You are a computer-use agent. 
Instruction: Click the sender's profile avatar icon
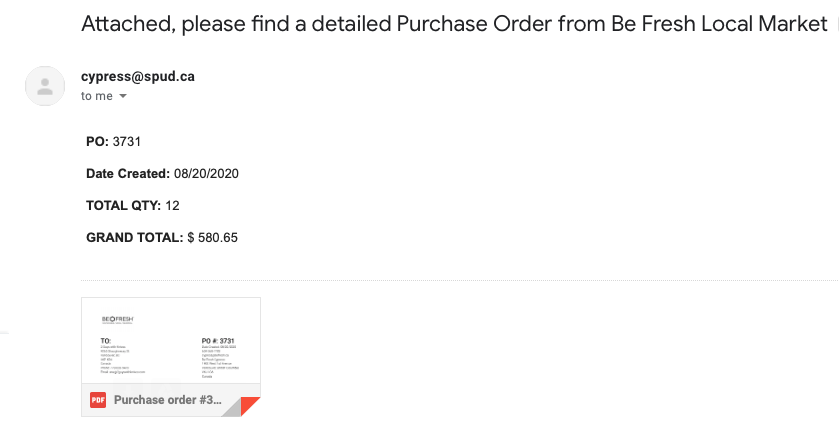[45, 86]
